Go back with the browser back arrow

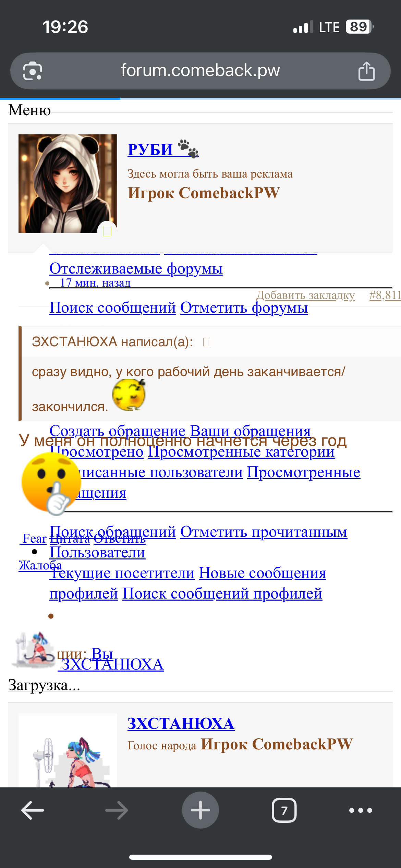pos(33,810)
